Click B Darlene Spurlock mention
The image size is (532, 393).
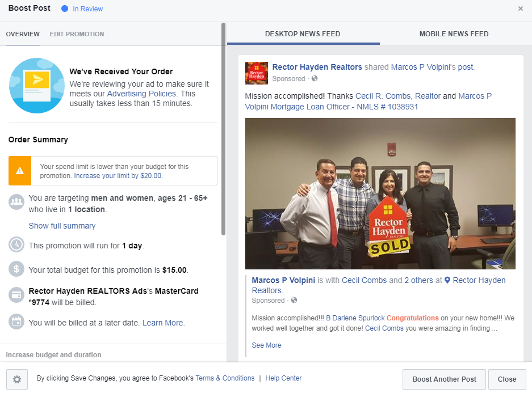point(355,318)
